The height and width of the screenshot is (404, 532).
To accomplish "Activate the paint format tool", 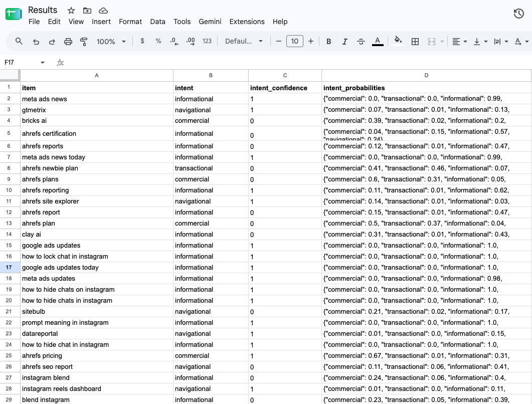I will click(x=84, y=42).
